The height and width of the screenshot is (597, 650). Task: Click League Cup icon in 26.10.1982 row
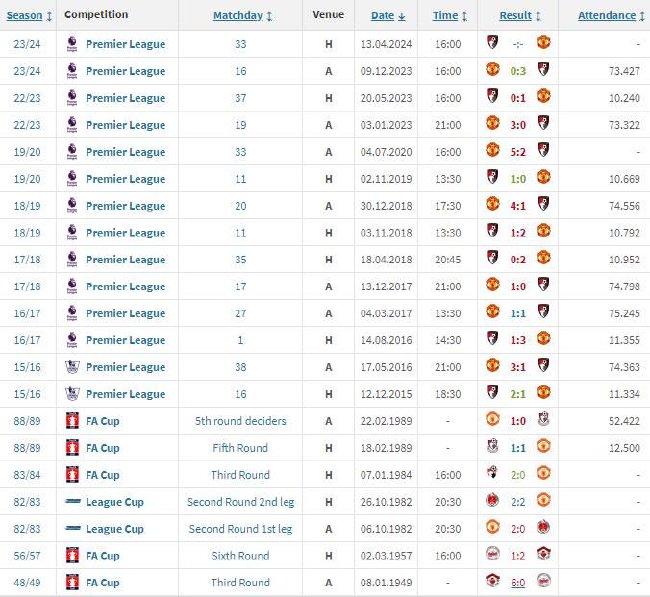tap(73, 502)
